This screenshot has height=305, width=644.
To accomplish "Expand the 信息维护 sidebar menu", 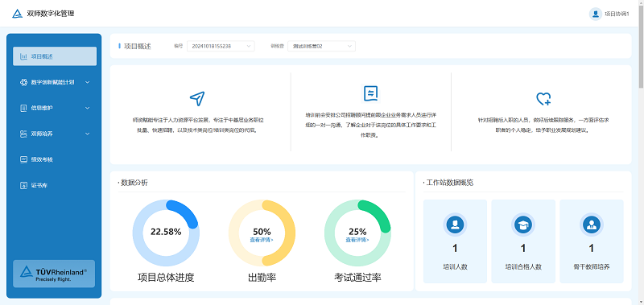I will point(55,108).
